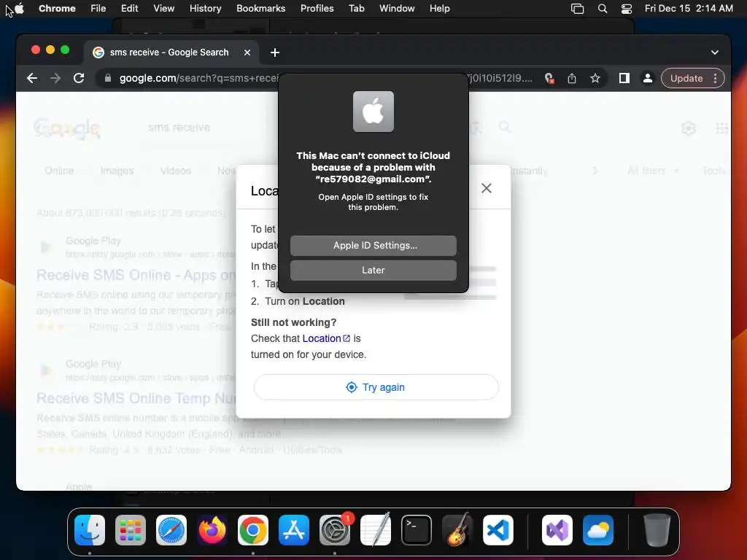Close the sms receive tab
The height and width of the screenshot is (560, 747).
(x=247, y=52)
